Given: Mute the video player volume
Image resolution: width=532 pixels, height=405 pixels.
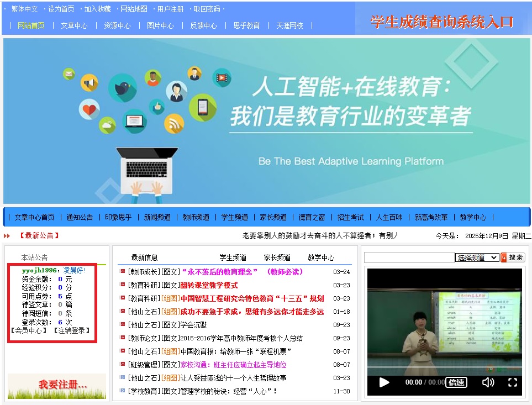Looking at the screenshot, I should click(488, 382).
